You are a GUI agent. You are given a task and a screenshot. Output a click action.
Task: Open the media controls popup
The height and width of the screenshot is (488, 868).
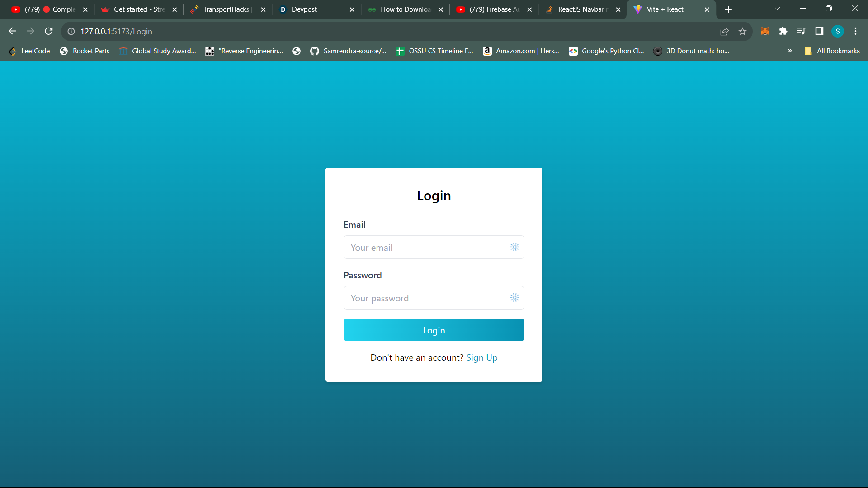[801, 31]
